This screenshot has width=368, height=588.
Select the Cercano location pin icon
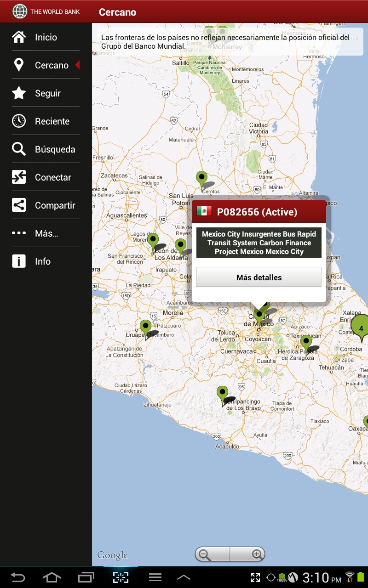pyautogui.click(x=19, y=65)
